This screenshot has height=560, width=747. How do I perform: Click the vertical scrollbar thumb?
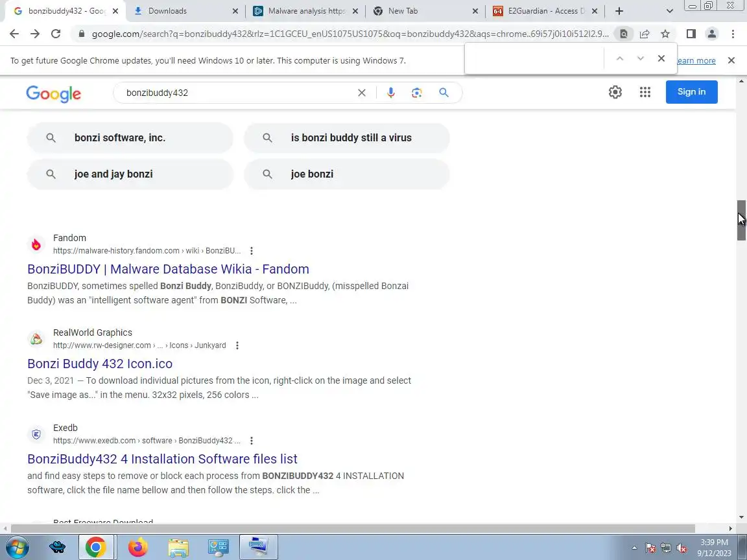[x=741, y=220]
